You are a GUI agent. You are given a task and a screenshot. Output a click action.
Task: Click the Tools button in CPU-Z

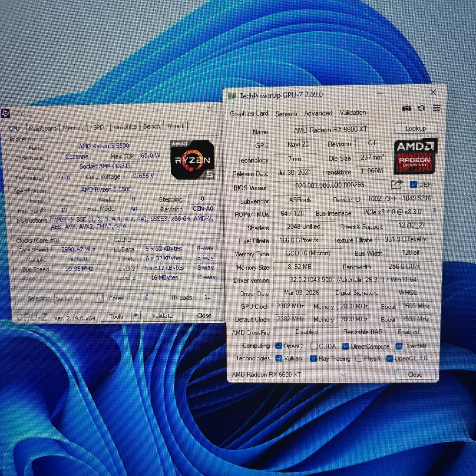(x=116, y=316)
